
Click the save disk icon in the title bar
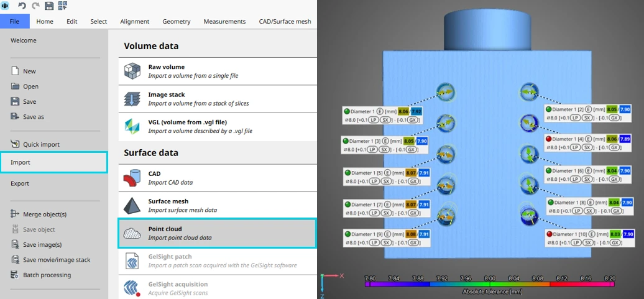coord(49,6)
